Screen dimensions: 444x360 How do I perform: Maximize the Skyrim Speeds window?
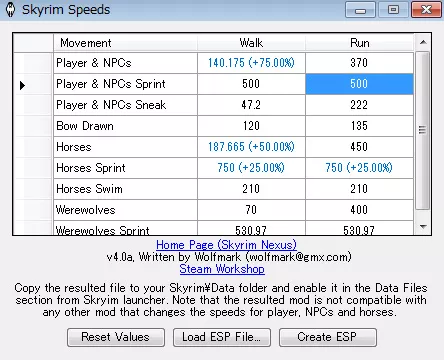click(x=393, y=10)
